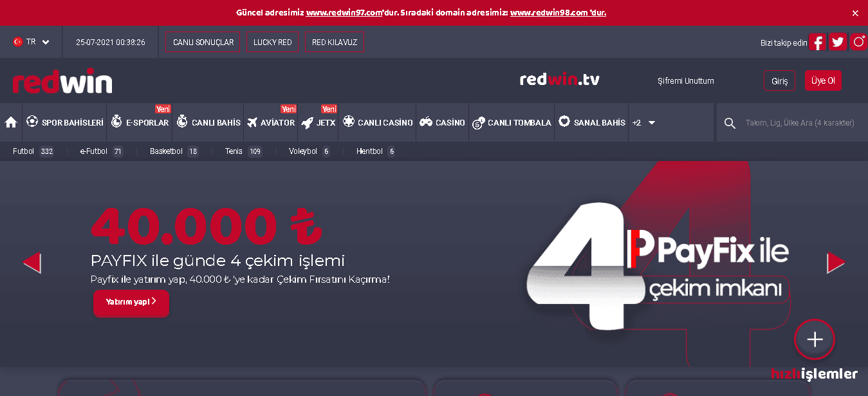868x396 pixels.
Task: Click the Lucky Red button
Action: tap(273, 42)
